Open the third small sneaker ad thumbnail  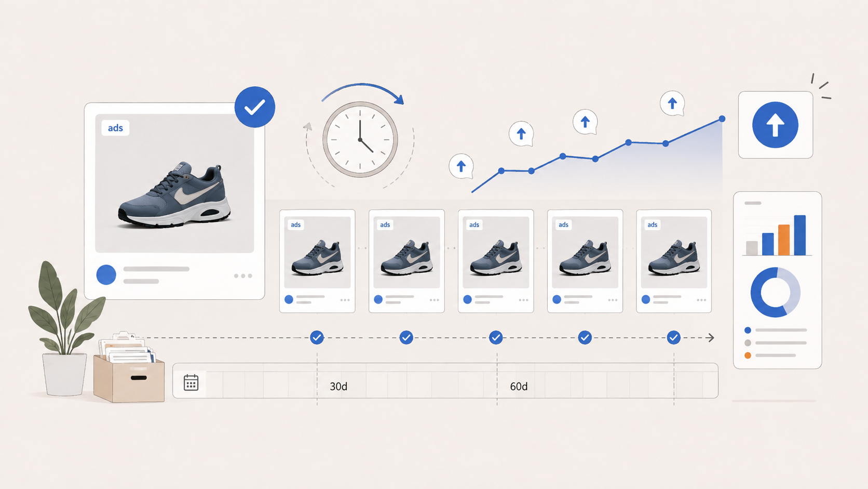[496, 253]
